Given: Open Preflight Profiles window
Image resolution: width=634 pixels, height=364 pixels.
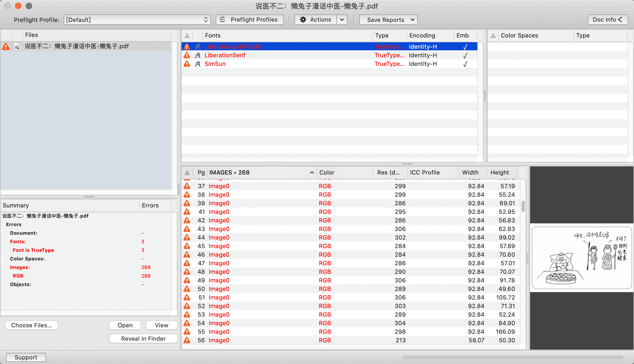Looking at the screenshot, I should pos(250,20).
